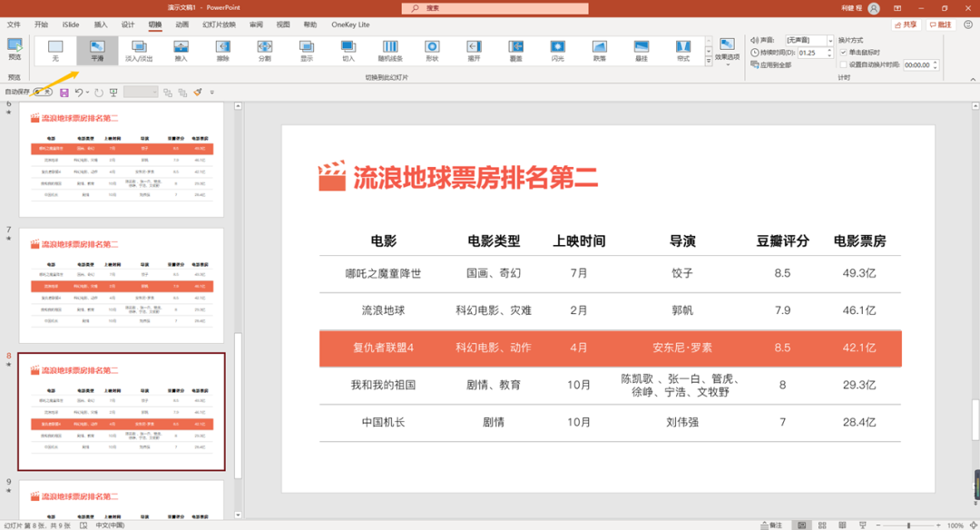This screenshot has height=530, width=980.
Task: Start slideshow from quick access toolbar icon
Action: (113, 93)
